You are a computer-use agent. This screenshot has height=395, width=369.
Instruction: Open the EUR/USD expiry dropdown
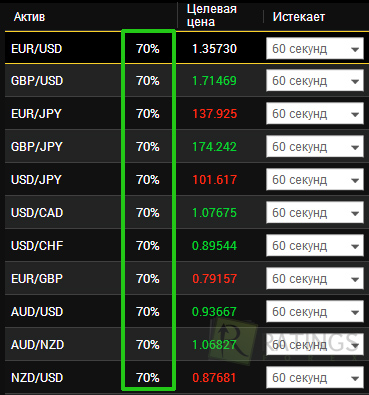point(315,49)
